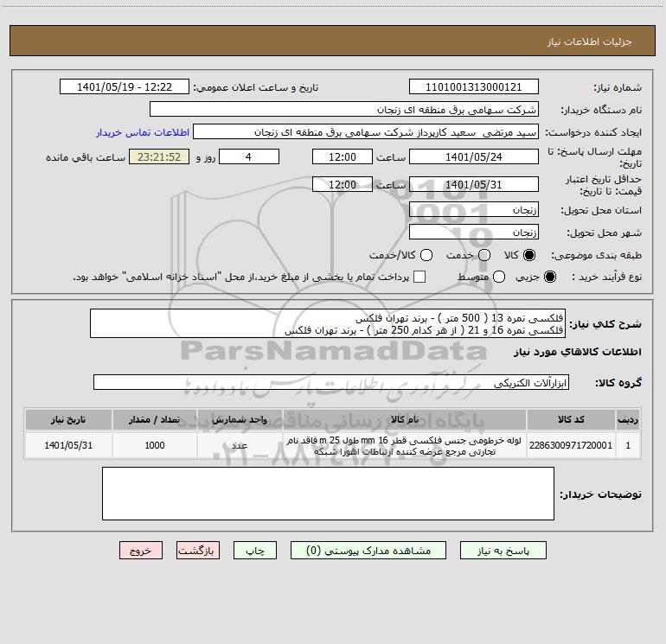Click the جزئیات اطلاعات نیاز page title
The width and height of the screenshot is (666, 644).
[x=590, y=41]
